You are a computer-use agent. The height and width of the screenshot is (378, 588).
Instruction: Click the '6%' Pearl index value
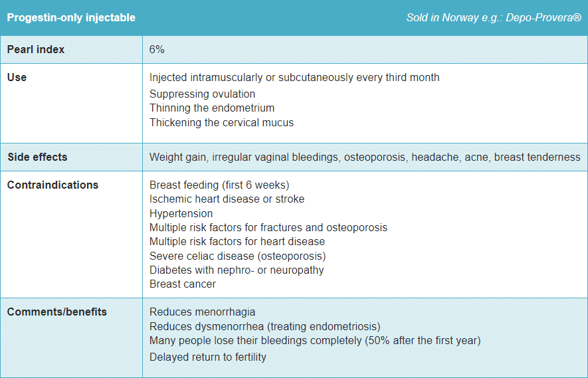click(x=157, y=50)
